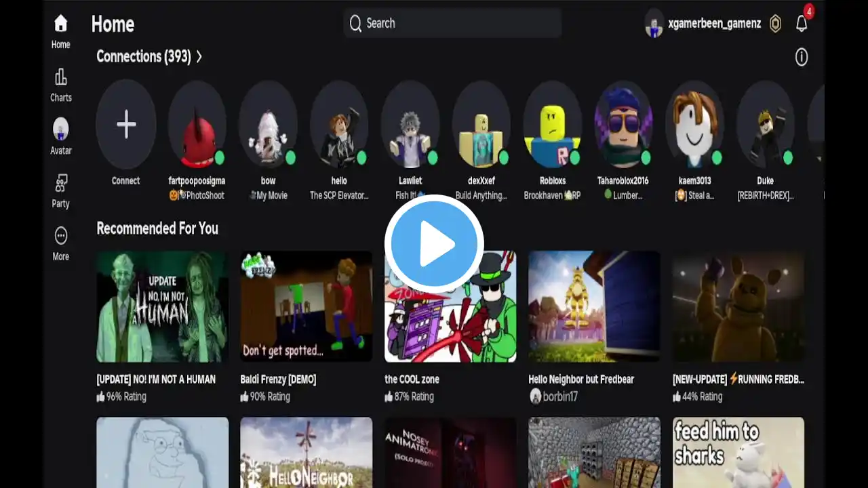This screenshot has height=488, width=868.
Task: Open the Nosey Animatronic game thumbnail
Action: (450, 452)
